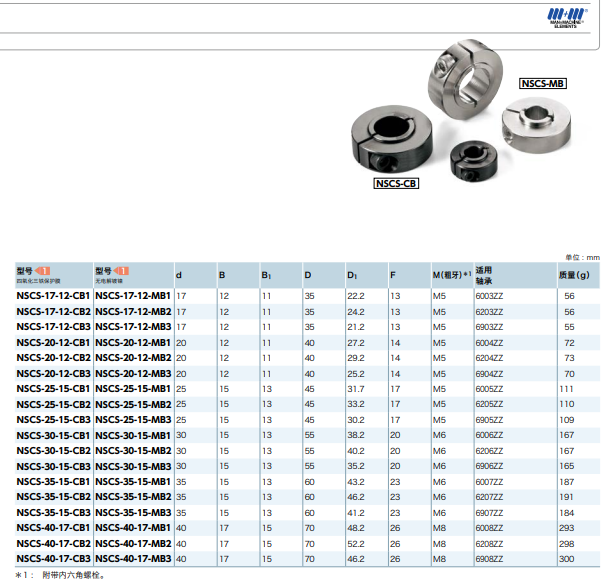
Task: Click part number NSCS-25-15-MB2
Action: click(x=133, y=404)
